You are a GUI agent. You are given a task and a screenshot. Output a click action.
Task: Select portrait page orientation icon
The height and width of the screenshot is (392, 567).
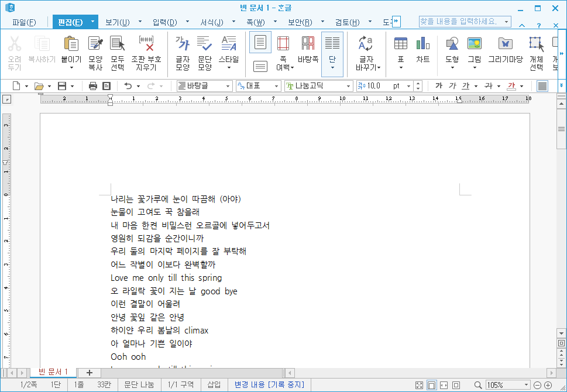coord(260,42)
